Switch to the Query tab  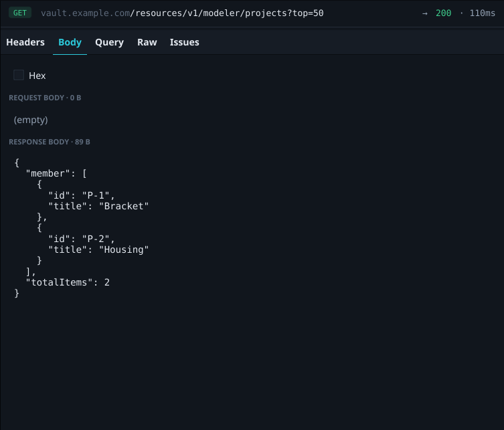[x=109, y=42]
